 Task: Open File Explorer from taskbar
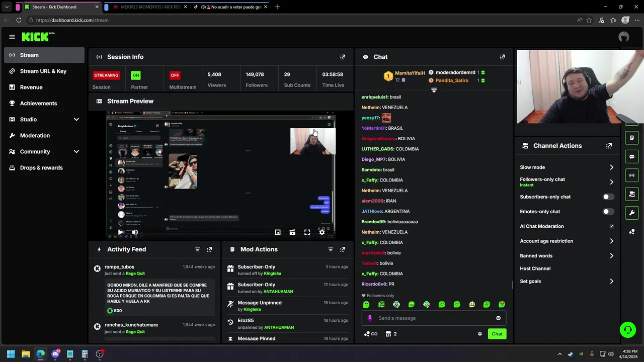26,354
